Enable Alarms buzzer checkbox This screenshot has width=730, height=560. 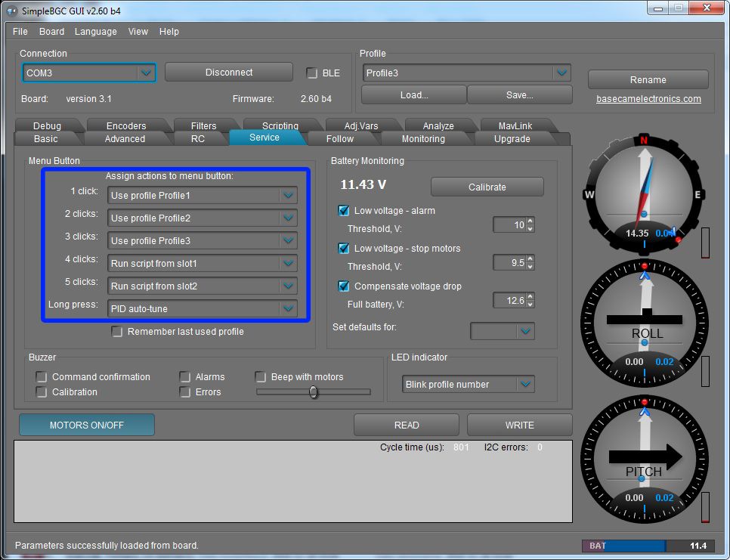click(x=185, y=376)
